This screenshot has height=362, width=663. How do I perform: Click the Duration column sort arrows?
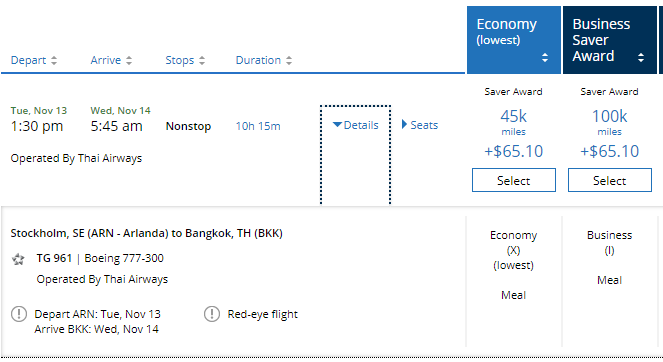point(289,60)
